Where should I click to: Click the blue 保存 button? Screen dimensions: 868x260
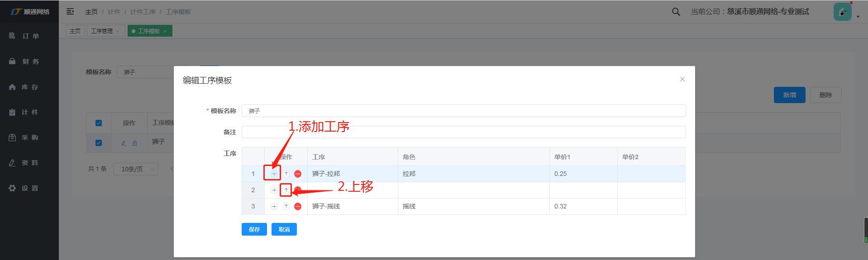[254, 229]
